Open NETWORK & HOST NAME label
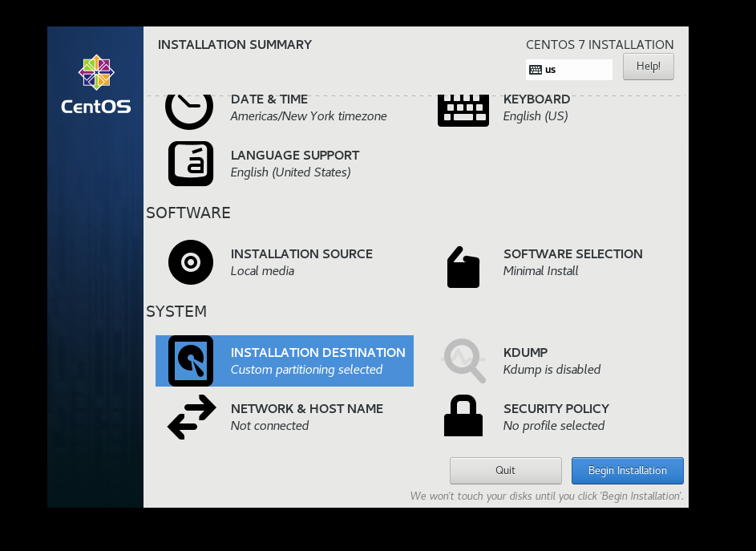The height and width of the screenshot is (551, 756). (x=307, y=409)
